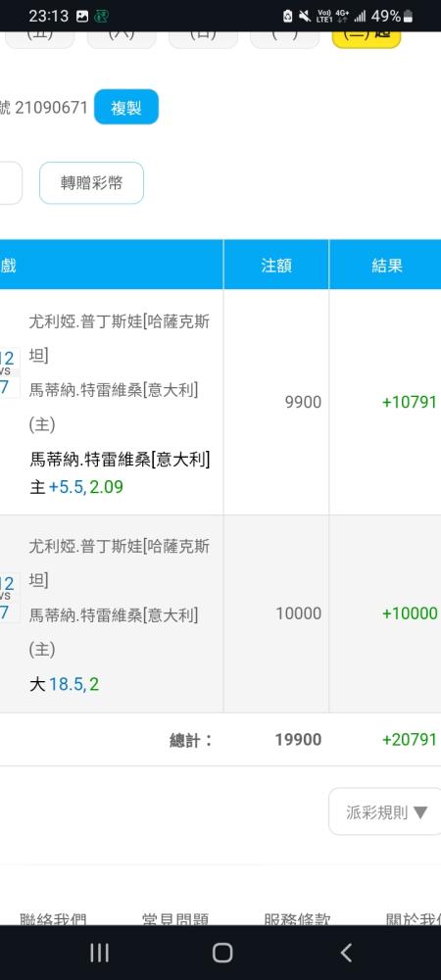Tap the signal strength icon
The width and height of the screenshot is (441, 980).
point(360,17)
